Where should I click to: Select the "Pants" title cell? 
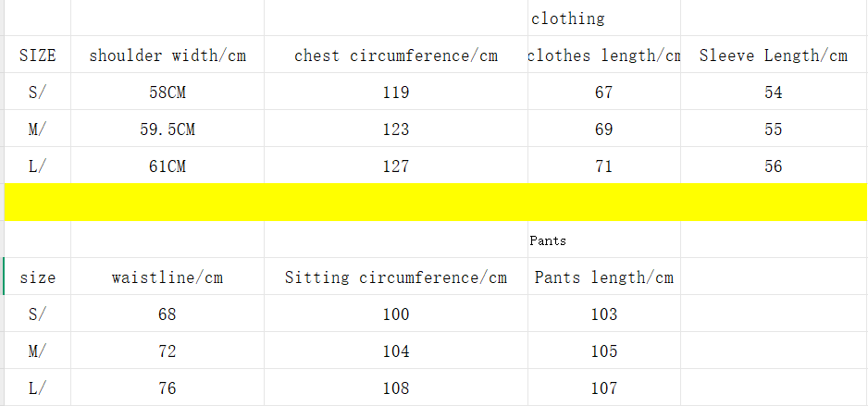coord(548,240)
